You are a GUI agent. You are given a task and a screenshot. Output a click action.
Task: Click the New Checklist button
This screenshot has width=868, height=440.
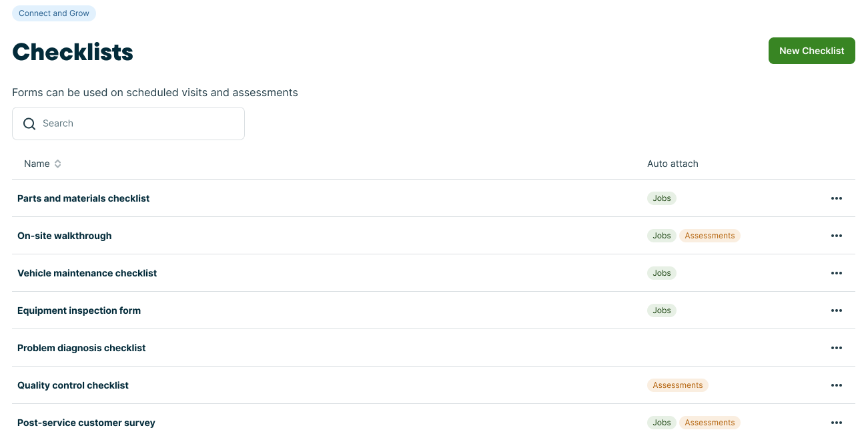click(811, 51)
